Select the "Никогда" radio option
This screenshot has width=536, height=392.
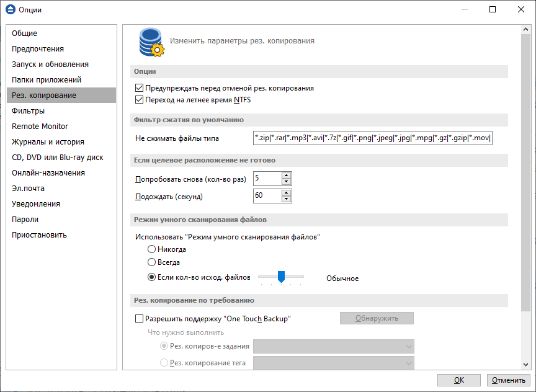click(x=152, y=249)
